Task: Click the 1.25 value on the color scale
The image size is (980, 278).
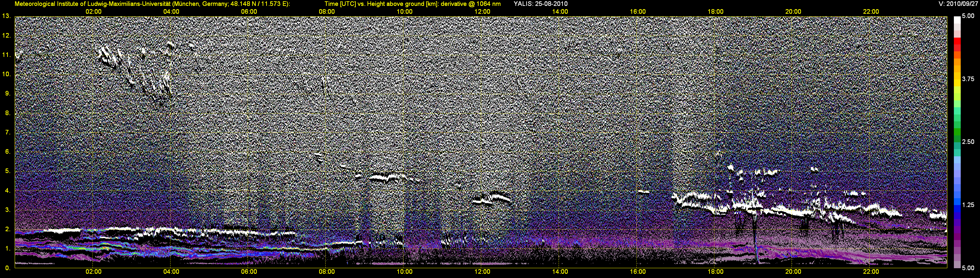Action: pos(968,205)
